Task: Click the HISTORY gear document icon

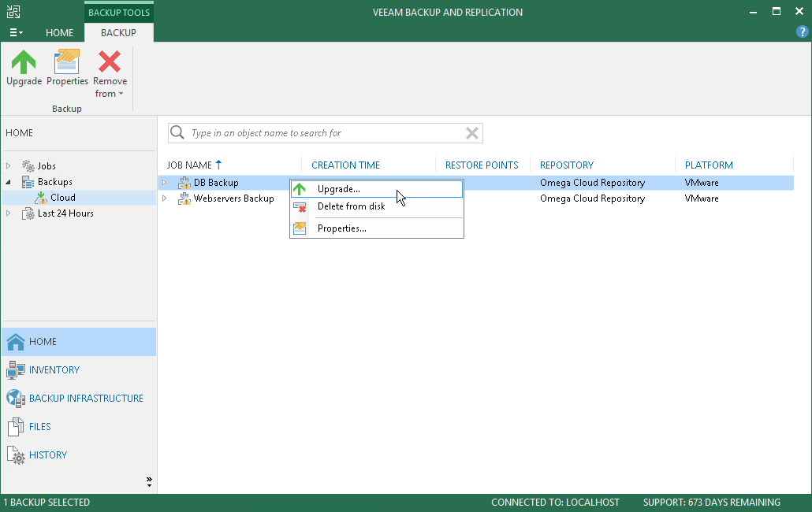Action: coord(16,455)
